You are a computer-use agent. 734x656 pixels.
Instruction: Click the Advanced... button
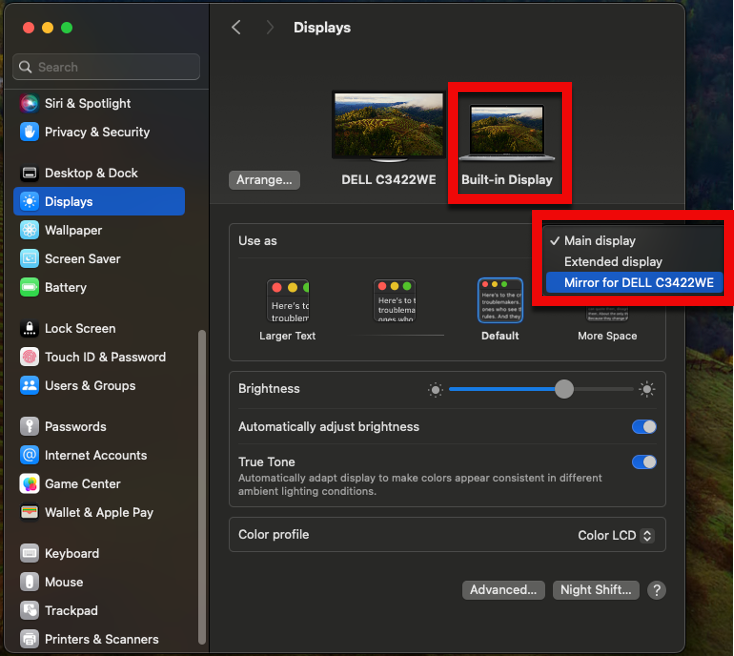tap(504, 590)
